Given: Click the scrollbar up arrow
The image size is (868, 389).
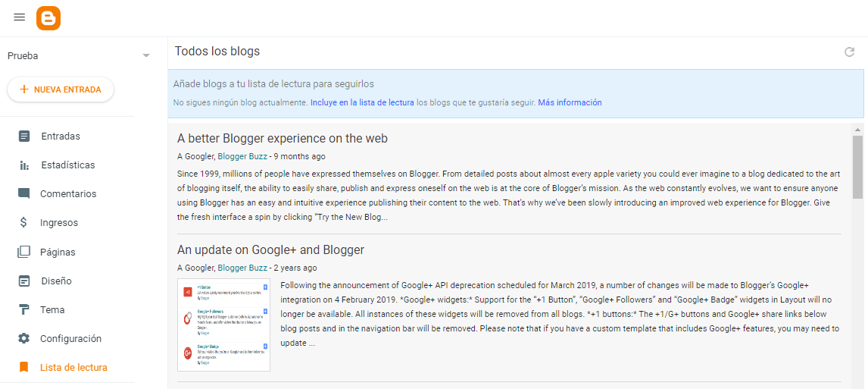Looking at the screenshot, I should tap(858, 130).
